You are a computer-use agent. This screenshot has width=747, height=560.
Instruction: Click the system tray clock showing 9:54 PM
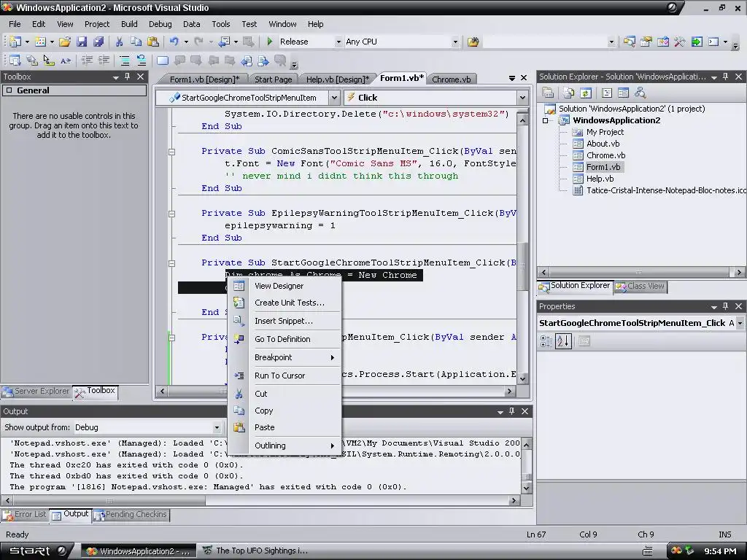coord(720,551)
